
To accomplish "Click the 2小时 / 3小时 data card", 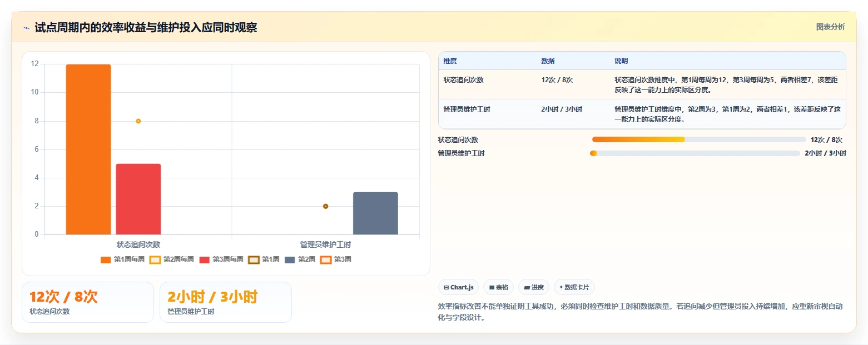I will [226, 302].
